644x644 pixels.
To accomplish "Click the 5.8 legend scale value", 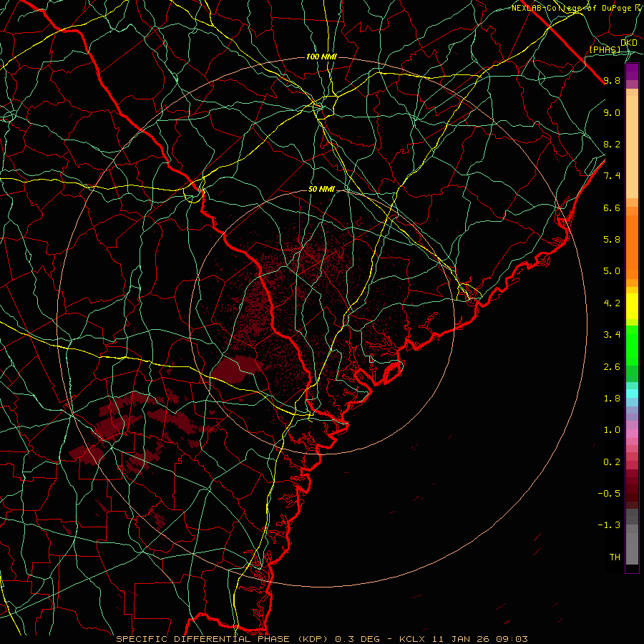I will click(x=612, y=240).
